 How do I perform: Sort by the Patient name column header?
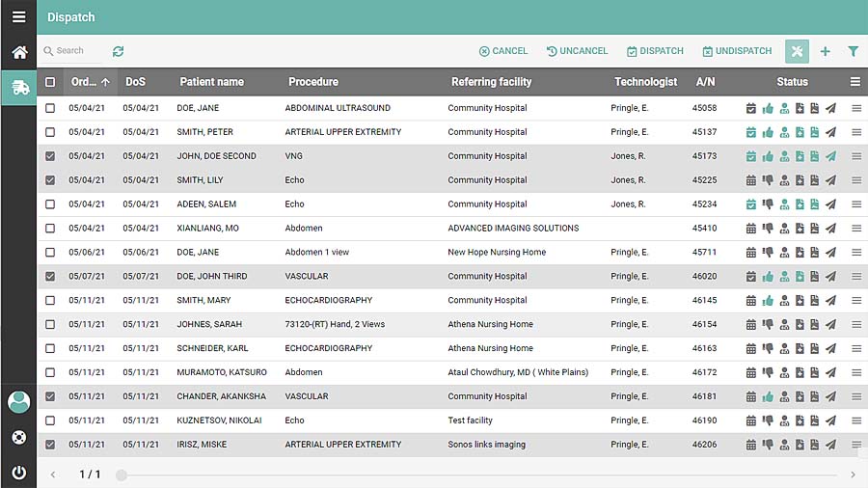211,82
